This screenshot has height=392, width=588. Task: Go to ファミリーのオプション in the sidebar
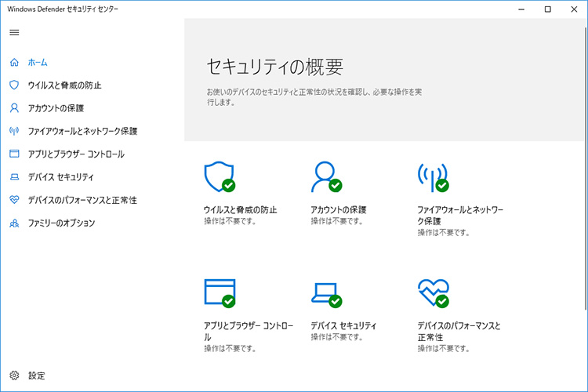[x=61, y=223]
